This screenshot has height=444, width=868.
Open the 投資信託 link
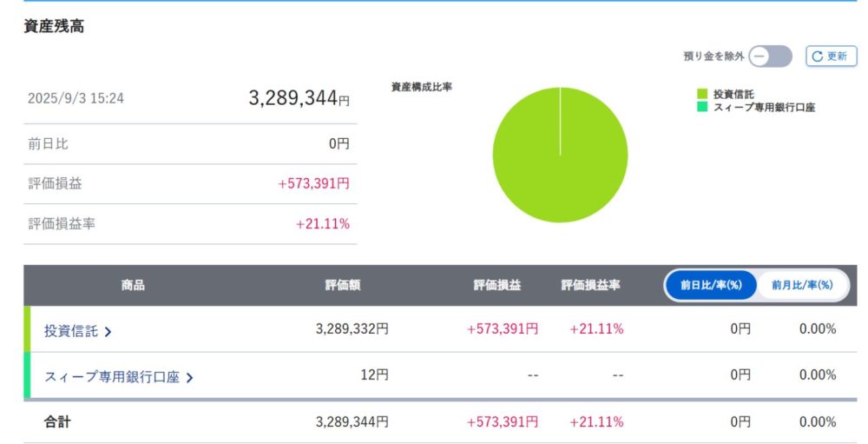(x=71, y=330)
